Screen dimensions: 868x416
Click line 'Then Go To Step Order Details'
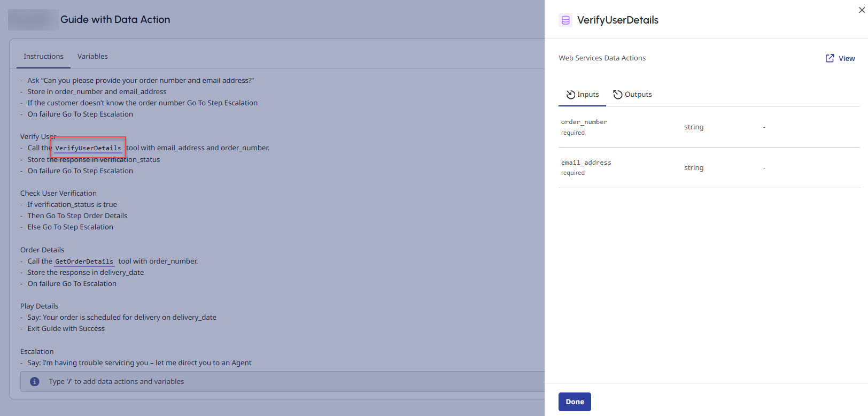pos(77,216)
